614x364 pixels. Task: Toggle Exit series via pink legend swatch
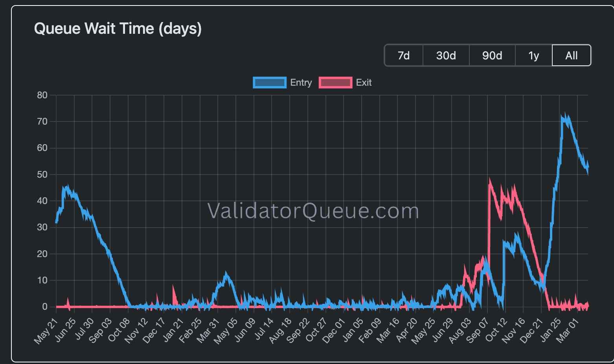coord(335,83)
